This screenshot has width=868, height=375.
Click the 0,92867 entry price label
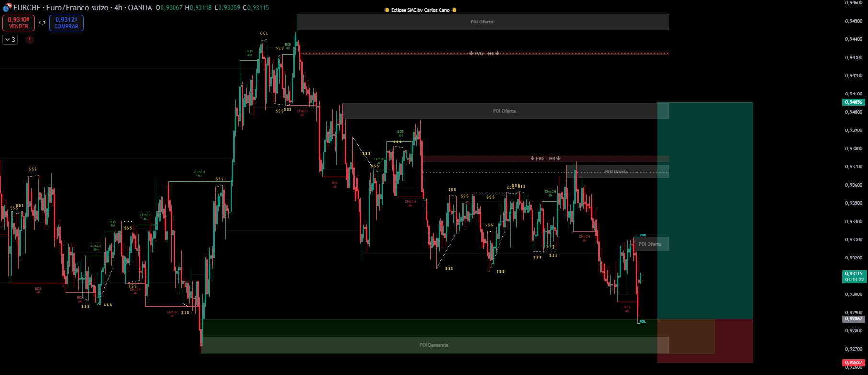[x=853, y=319]
